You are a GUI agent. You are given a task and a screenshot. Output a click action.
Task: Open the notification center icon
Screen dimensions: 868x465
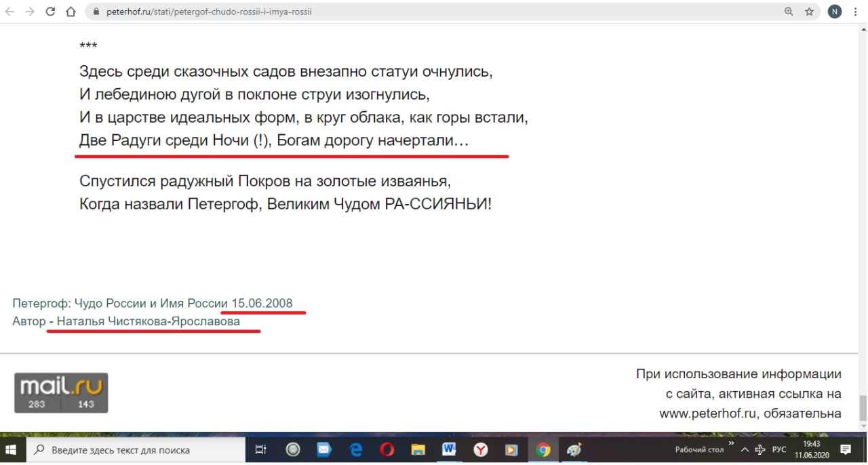(846, 449)
